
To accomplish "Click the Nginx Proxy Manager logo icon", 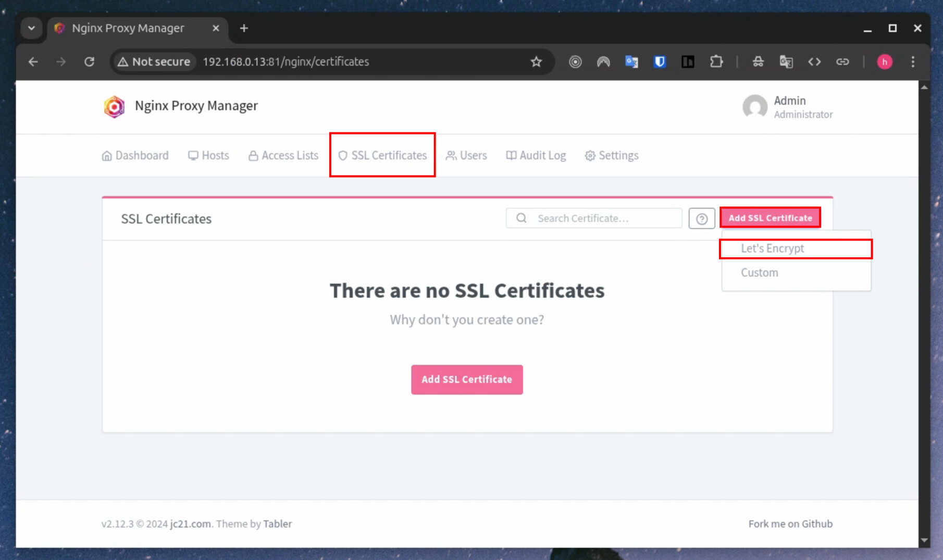I will (x=114, y=106).
